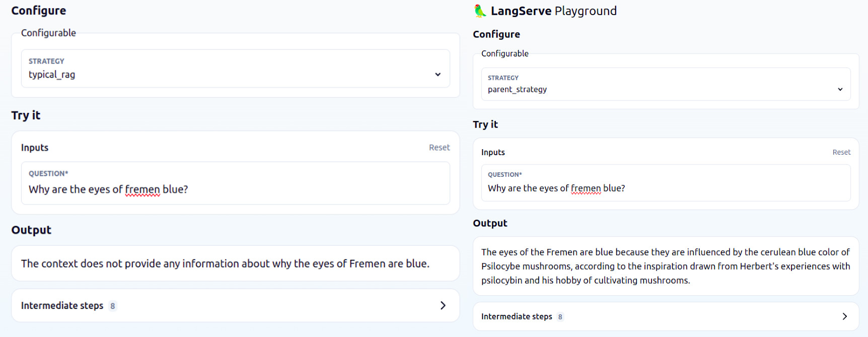Click the LangServe Playground title
The height and width of the screenshot is (337, 868).
[553, 11]
